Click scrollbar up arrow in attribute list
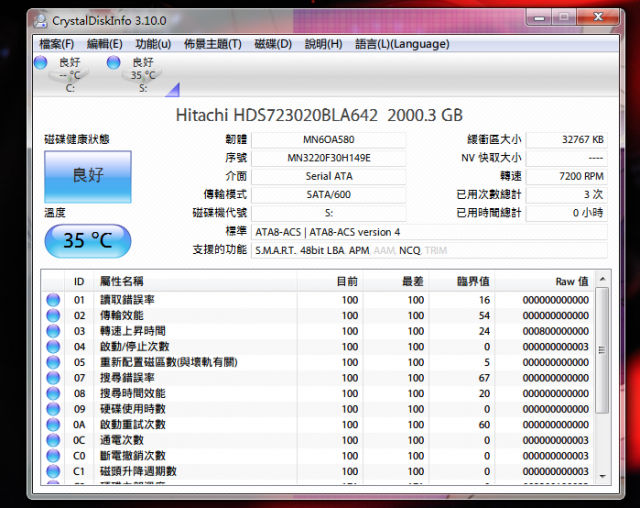 coord(602,280)
